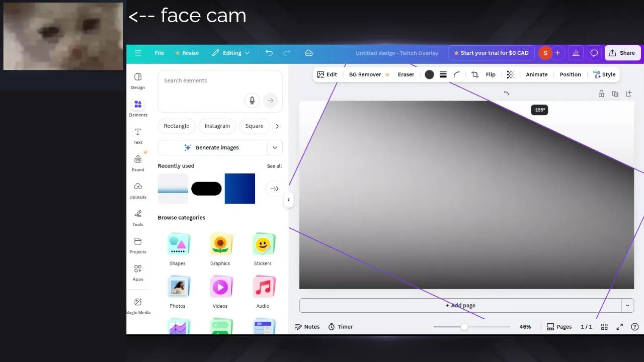This screenshot has width=644, height=362.
Task: Open the hamburger main menu
Action: pos(138,53)
